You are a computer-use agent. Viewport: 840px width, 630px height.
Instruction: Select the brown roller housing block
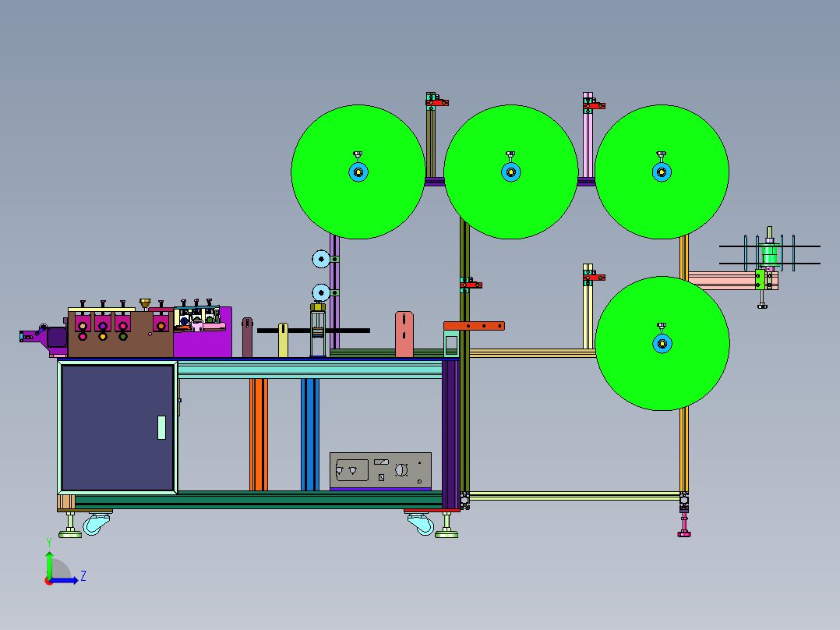coord(121,334)
